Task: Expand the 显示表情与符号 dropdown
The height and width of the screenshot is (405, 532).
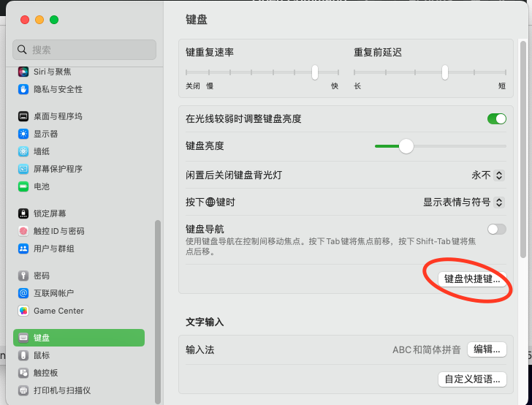Action: tap(464, 202)
